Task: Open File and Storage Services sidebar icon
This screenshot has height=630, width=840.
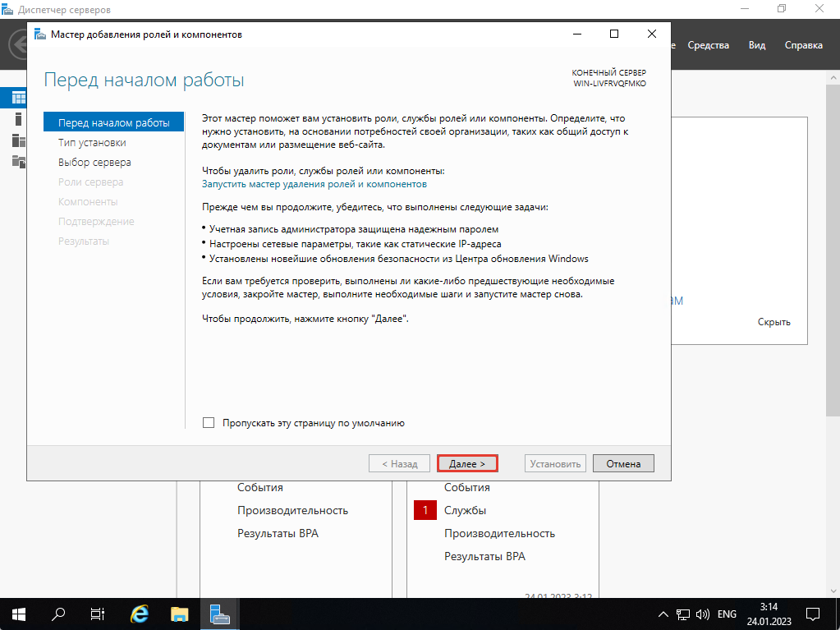Action: pos(18,161)
